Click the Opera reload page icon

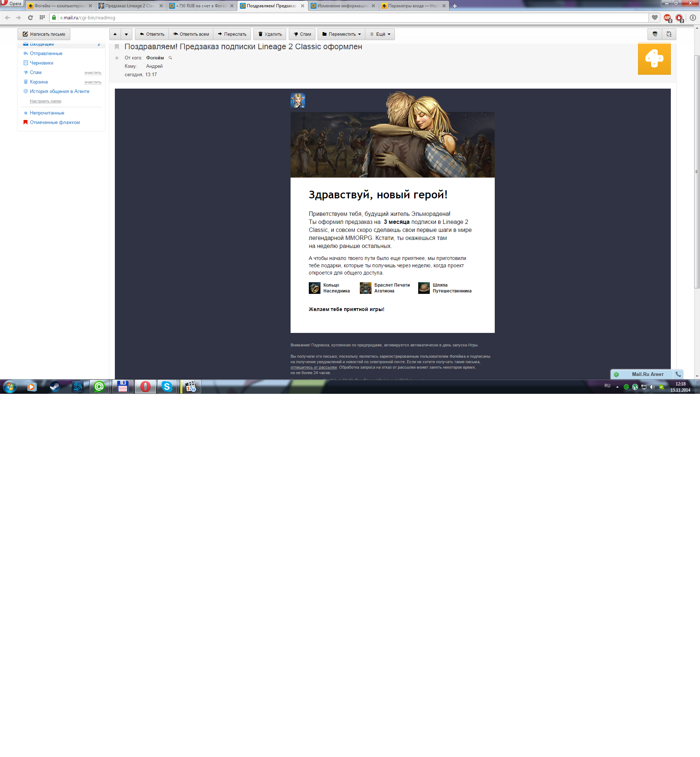click(30, 18)
